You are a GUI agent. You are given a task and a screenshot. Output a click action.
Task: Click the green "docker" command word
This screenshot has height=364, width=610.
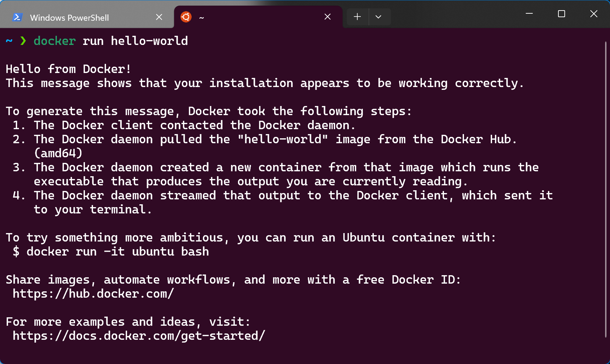[55, 41]
